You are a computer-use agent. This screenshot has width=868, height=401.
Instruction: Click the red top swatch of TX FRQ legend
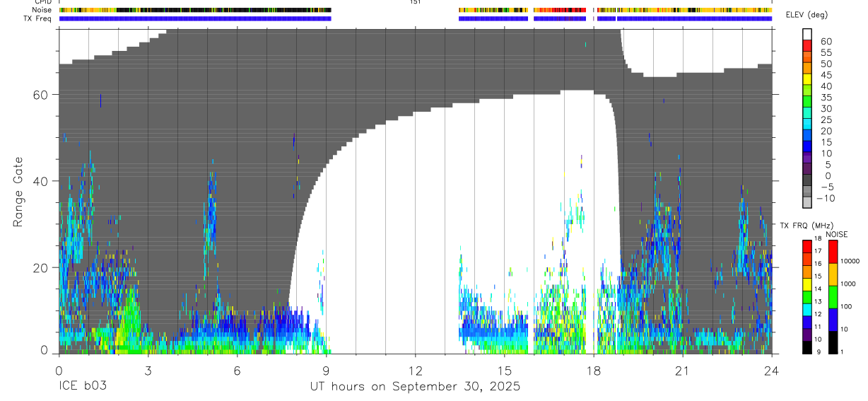807,245
